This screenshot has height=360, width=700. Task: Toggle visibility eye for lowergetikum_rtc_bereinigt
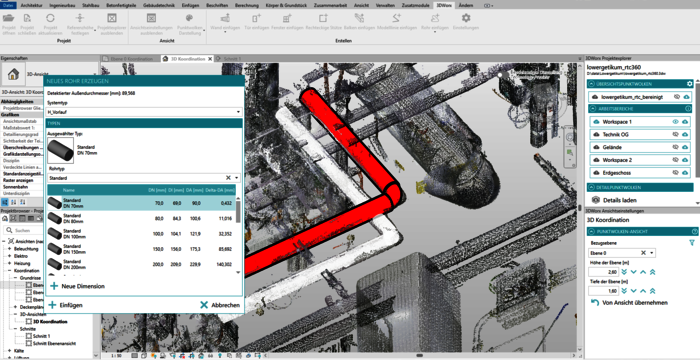(677, 97)
